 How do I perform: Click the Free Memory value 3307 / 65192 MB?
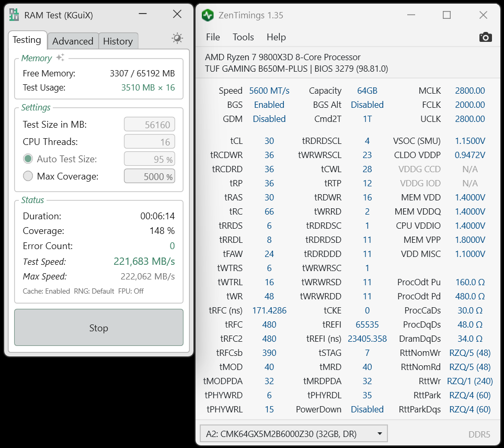[x=142, y=73]
